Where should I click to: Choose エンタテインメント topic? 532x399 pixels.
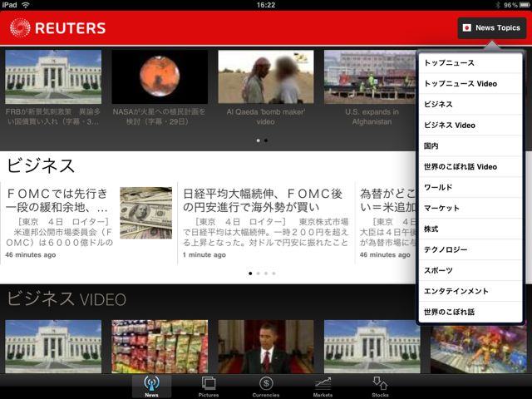pyautogui.click(x=470, y=291)
